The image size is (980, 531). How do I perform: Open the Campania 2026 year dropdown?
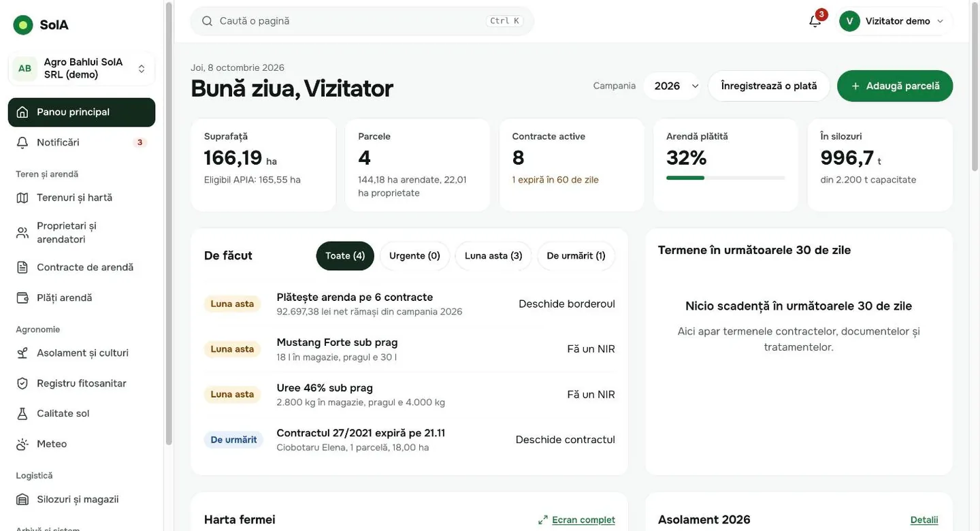[672, 86]
